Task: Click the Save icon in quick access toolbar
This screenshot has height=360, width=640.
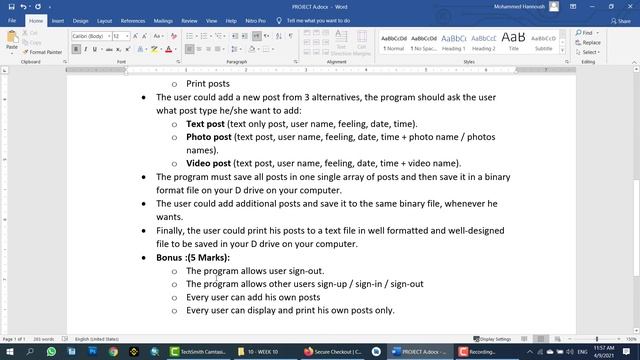Action: (11, 7)
